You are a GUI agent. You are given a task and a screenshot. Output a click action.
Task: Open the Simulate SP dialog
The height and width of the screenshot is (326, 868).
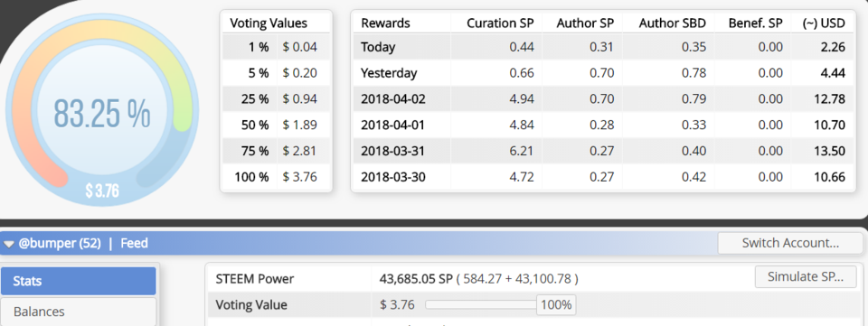(806, 277)
